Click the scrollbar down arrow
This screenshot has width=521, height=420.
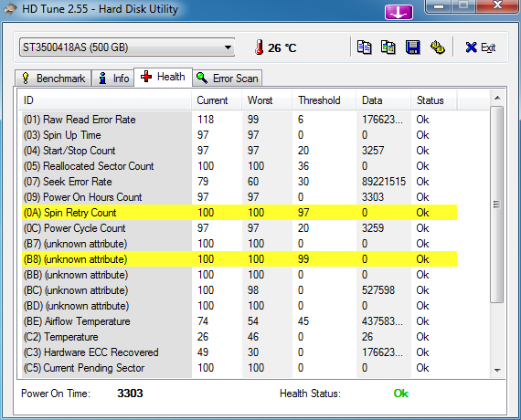click(497, 370)
